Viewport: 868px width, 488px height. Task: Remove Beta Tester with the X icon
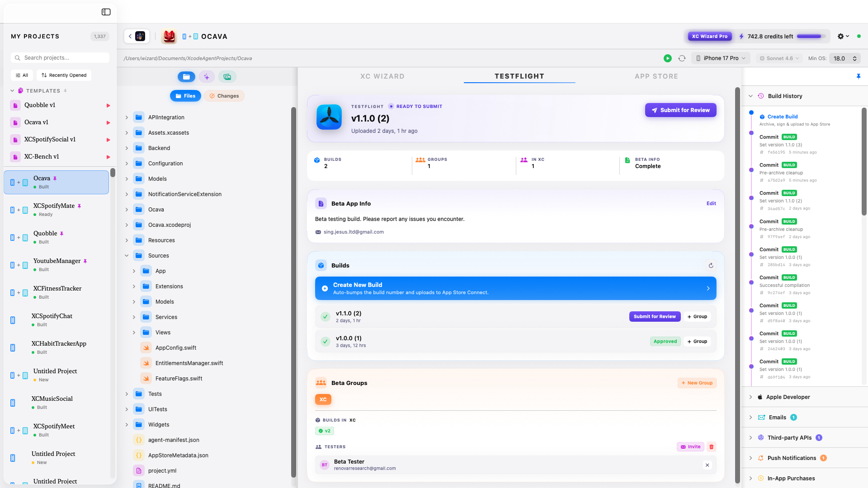(x=707, y=465)
